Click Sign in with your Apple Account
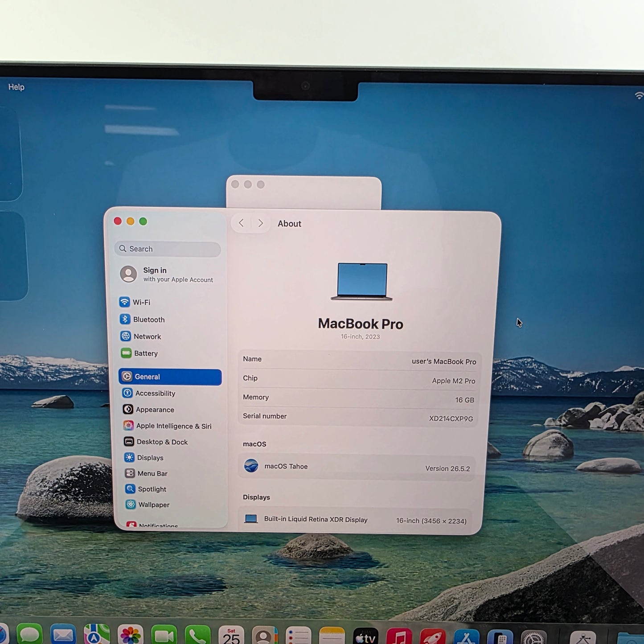 (x=167, y=275)
